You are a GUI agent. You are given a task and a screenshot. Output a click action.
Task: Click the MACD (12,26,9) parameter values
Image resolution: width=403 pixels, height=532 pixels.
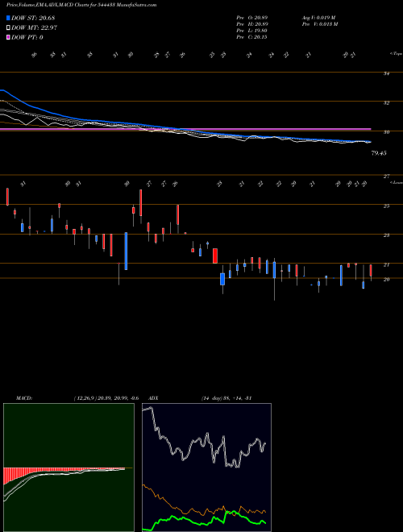(x=106, y=398)
